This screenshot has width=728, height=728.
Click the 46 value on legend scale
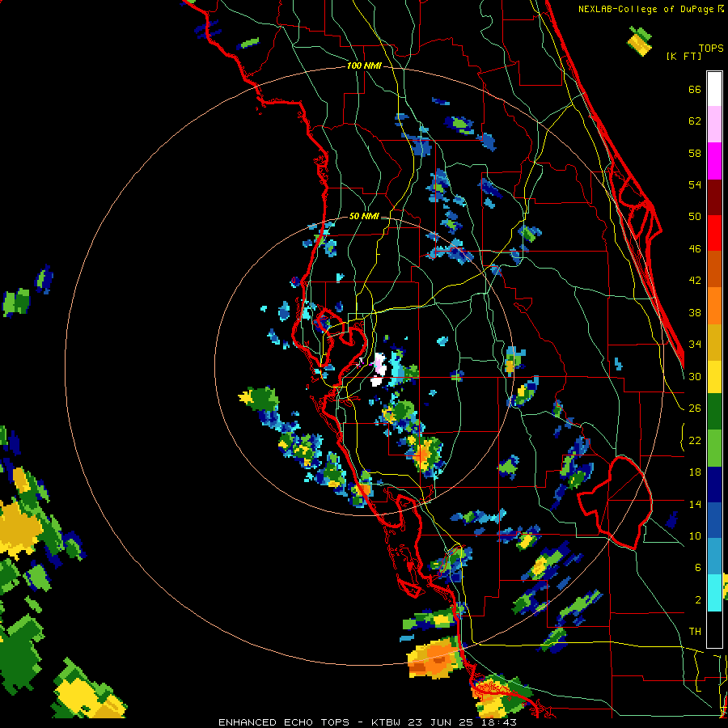point(695,249)
